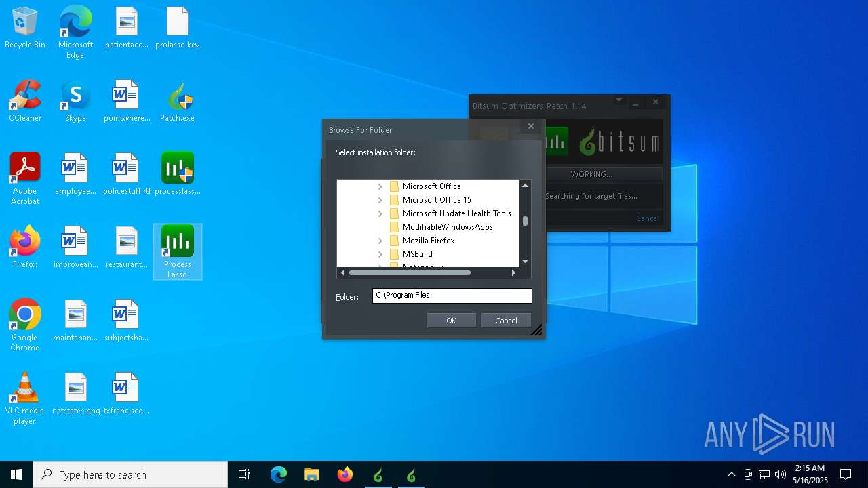Open Edge from the taskbar

pyautogui.click(x=278, y=474)
